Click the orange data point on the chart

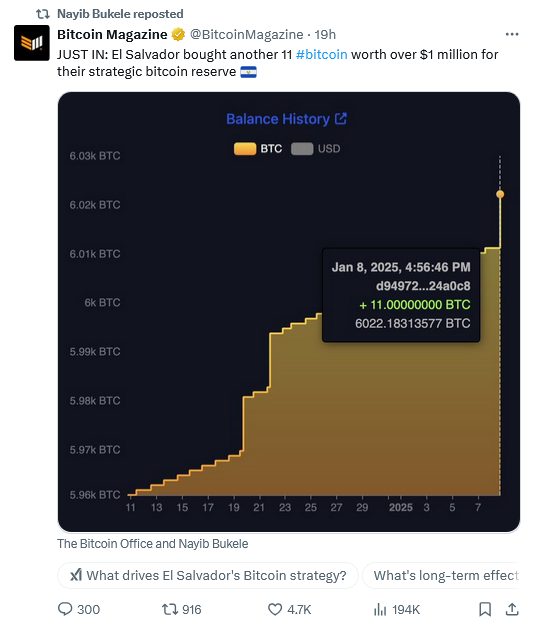point(500,194)
